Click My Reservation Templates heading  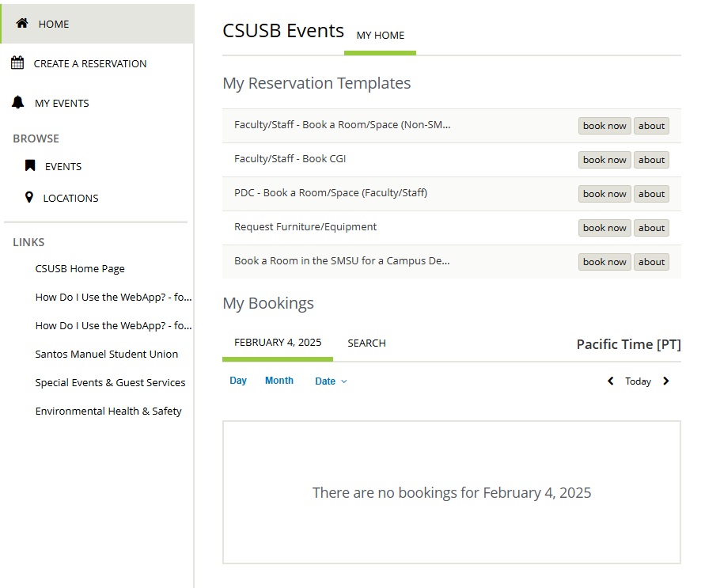pos(316,83)
